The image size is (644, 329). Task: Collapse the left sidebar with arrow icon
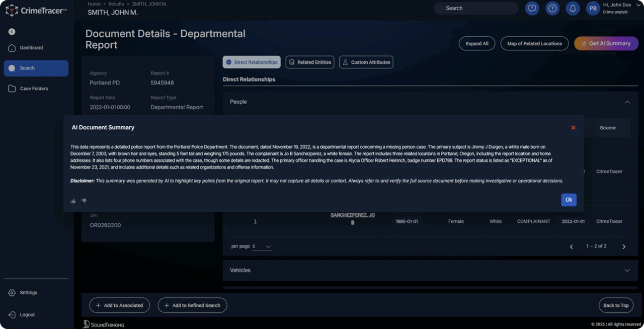[12, 32]
